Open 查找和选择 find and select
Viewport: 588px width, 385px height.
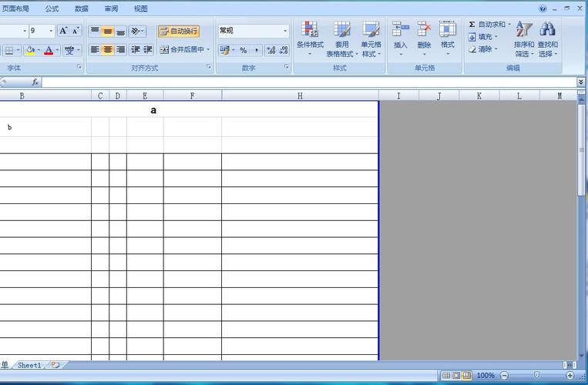(x=547, y=39)
